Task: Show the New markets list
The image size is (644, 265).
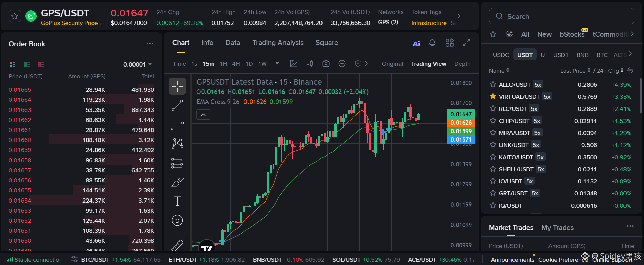Action: pyautogui.click(x=544, y=34)
